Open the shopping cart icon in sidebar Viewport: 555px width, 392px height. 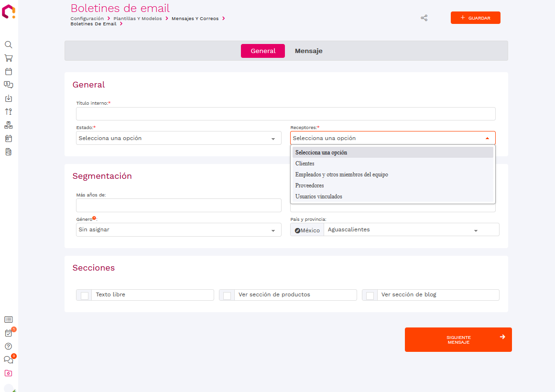coord(8,58)
